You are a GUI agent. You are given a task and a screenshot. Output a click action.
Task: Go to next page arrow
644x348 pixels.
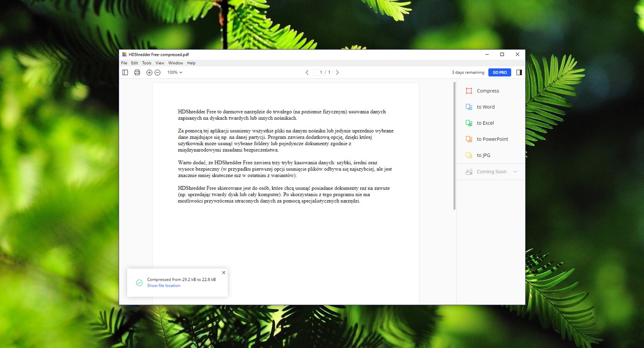337,72
